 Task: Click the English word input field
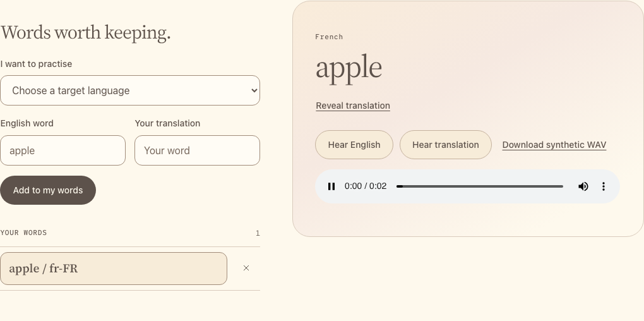pyautogui.click(x=63, y=150)
